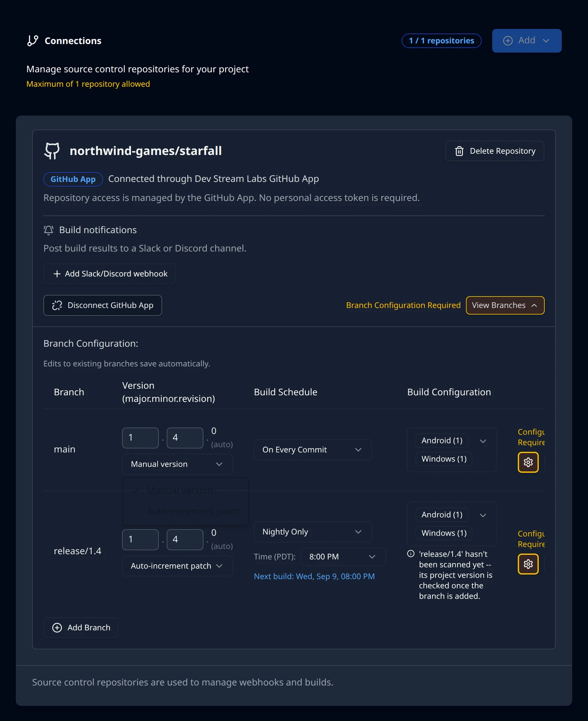Image resolution: width=588 pixels, height=721 pixels.
Task: Click the release/1.4 minor version field
Action: coord(185,540)
